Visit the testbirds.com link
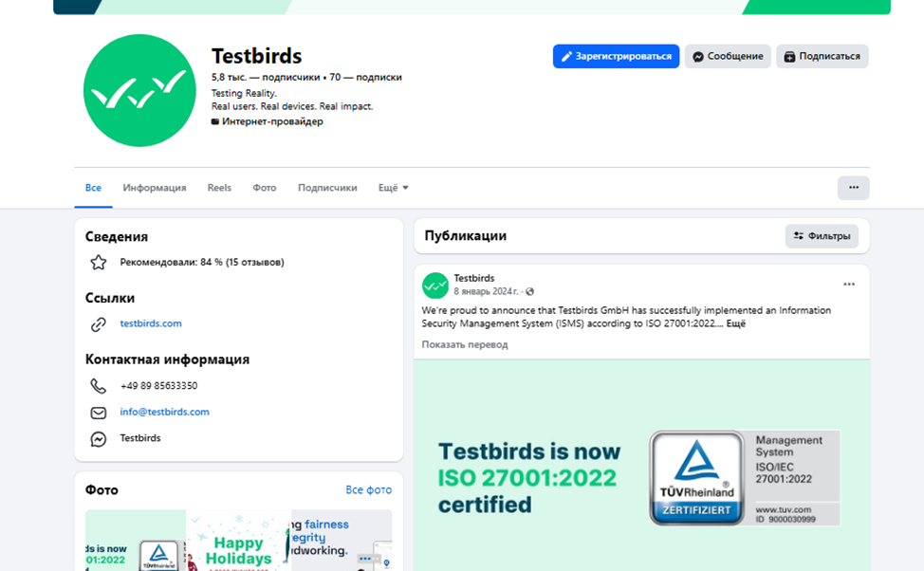Screen dimensions: 924x571 coord(151,323)
